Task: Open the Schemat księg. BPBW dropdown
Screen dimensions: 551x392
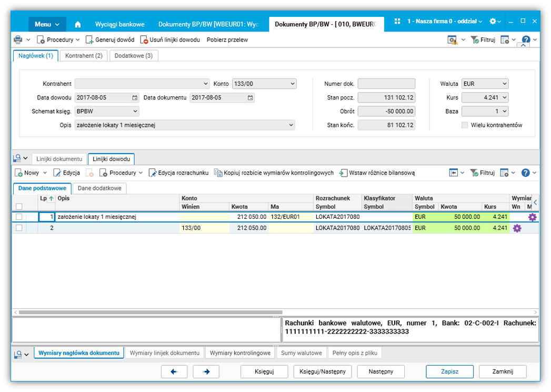Action: tap(135, 111)
